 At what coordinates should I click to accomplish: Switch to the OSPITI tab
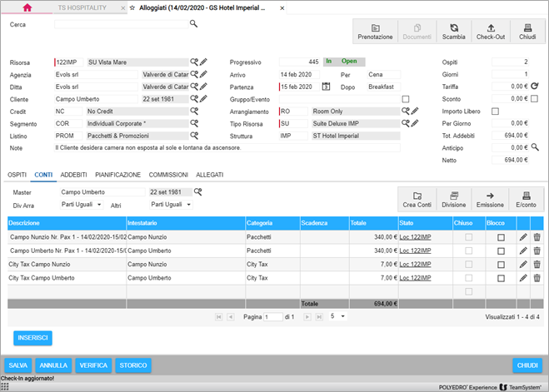(17, 175)
